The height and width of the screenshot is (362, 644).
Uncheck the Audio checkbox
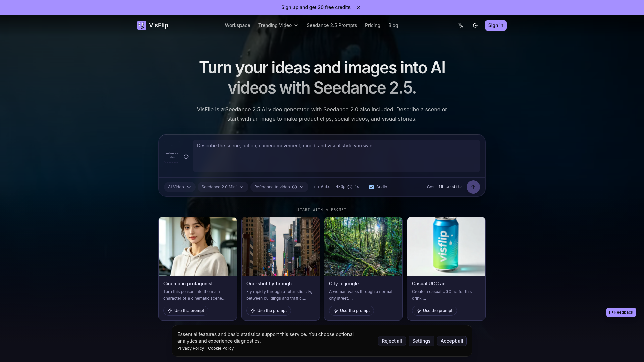click(371, 187)
